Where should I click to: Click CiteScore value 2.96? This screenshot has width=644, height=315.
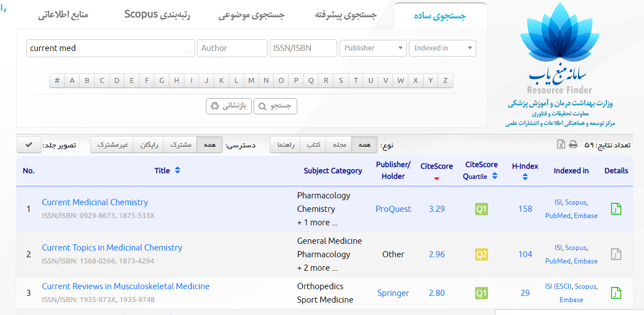pos(436,254)
